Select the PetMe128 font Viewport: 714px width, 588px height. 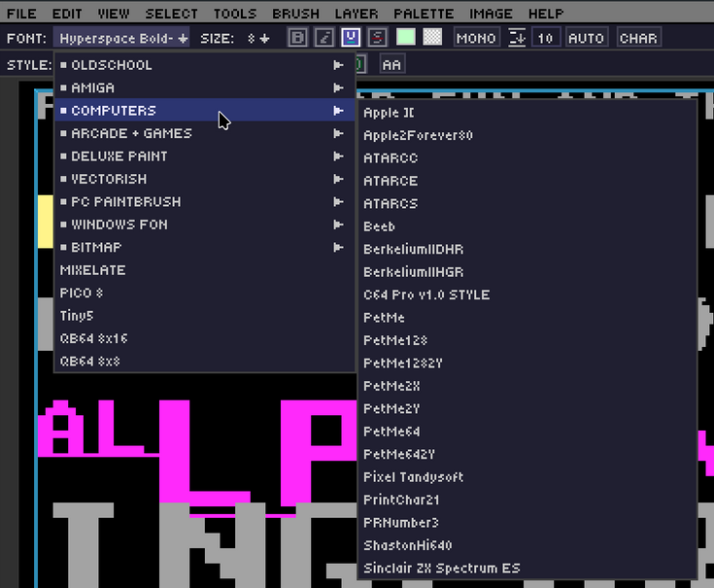pyautogui.click(x=527, y=340)
